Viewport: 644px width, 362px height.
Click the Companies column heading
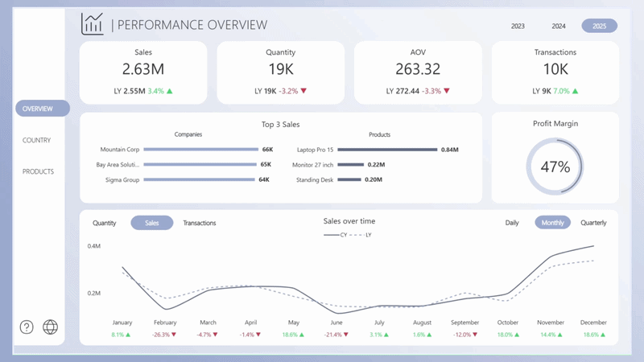point(188,134)
